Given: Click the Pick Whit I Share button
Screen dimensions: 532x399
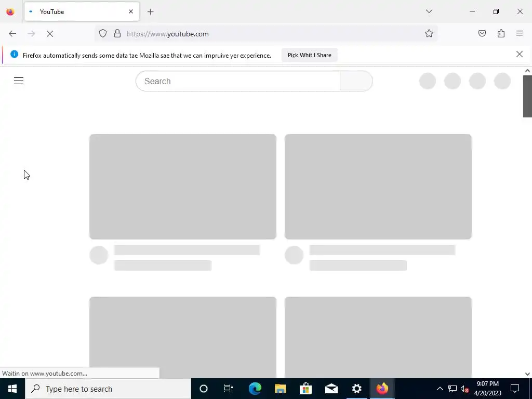Looking at the screenshot, I should (310, 55).
